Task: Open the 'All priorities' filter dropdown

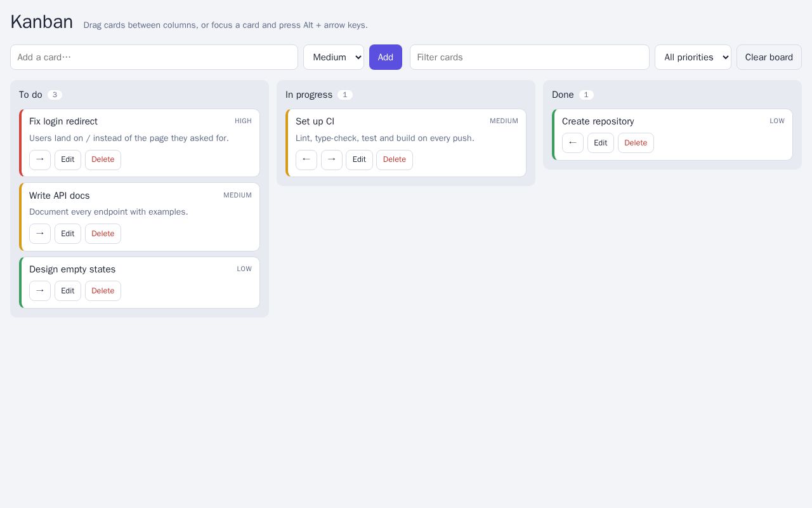Action: (693, 57)
